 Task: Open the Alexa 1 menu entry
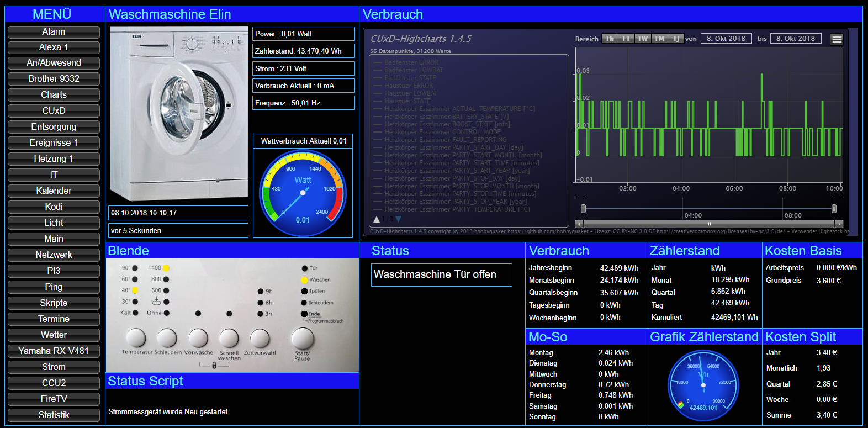54,47
